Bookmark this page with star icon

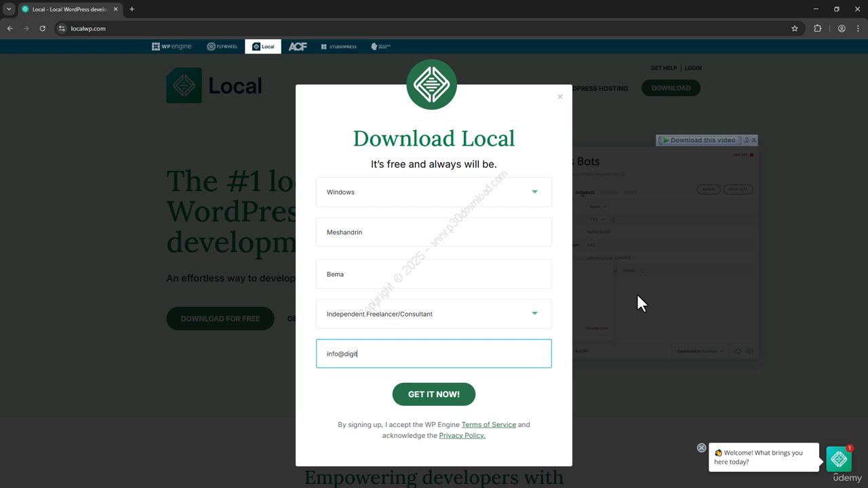(795, 28)
